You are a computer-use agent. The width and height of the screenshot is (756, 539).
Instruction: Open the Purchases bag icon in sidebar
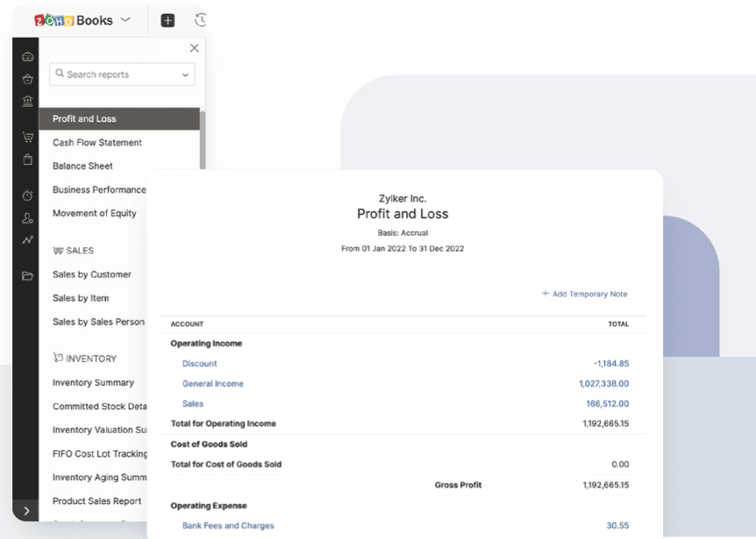click(27, 160)
